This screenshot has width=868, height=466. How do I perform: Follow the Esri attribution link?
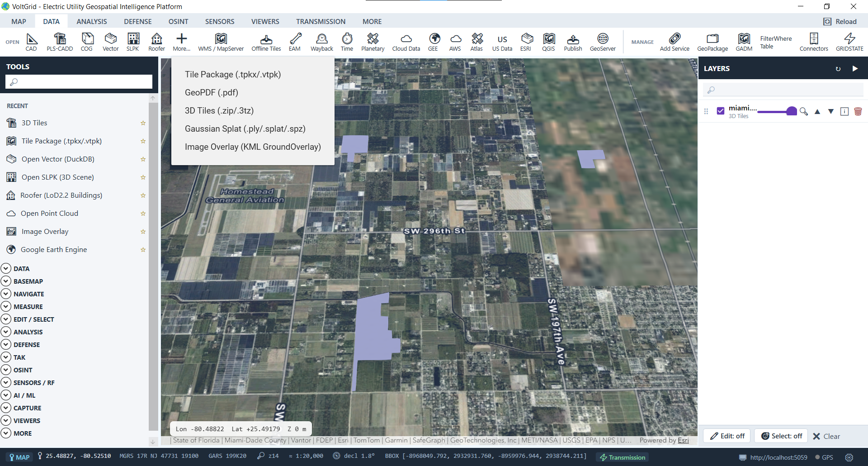tap(683, 440)
